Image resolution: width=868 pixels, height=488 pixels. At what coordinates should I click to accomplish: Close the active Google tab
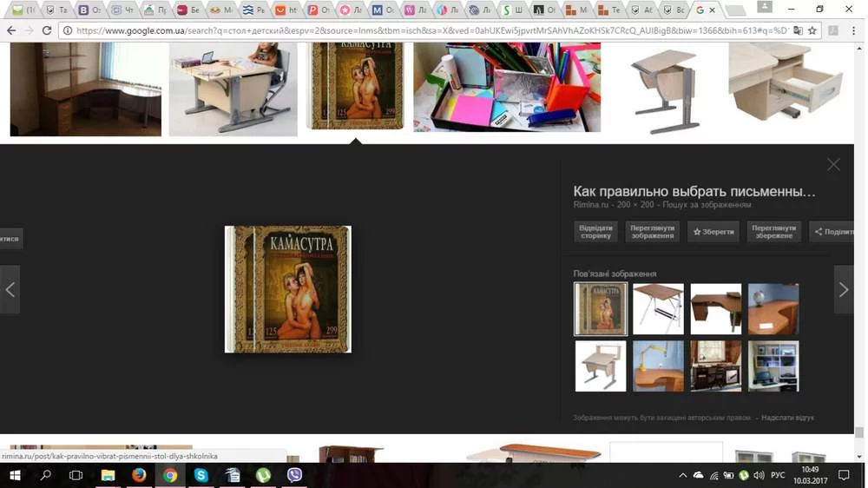click(712, 10)
